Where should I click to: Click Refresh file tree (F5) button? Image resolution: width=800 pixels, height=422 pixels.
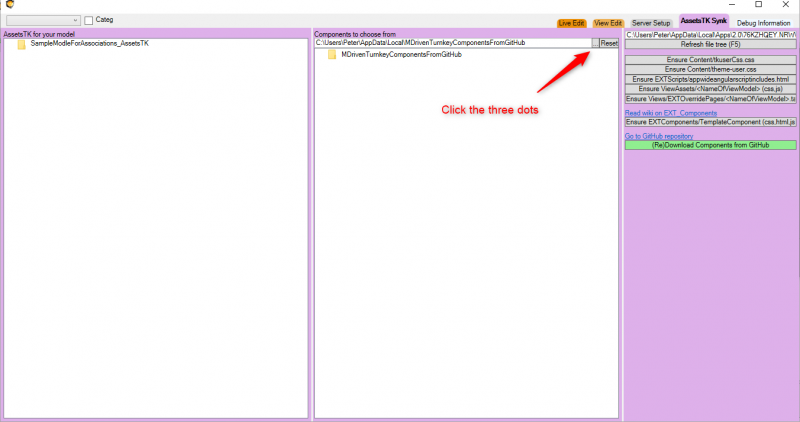pos(711,44)
